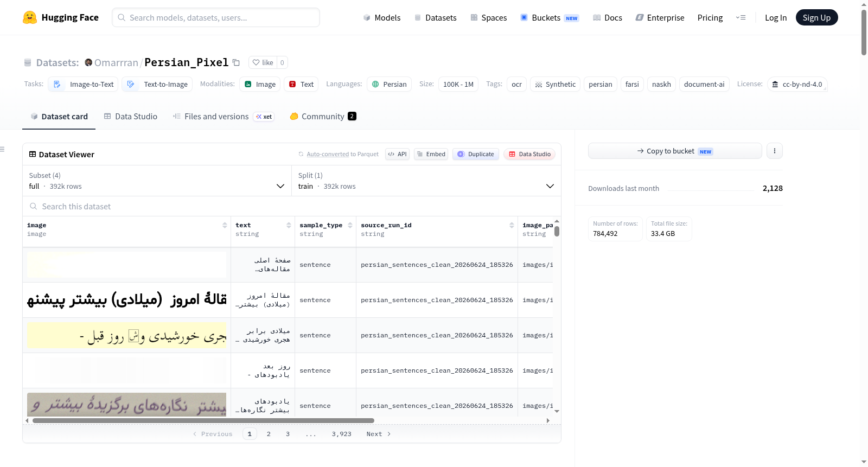
Task: Sort by source_run_id column
Action: (x=512, y=225)
